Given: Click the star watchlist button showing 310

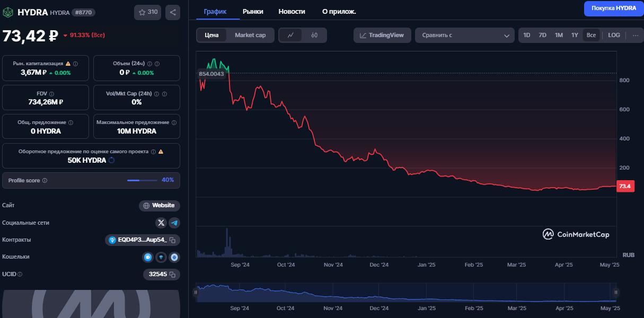Looking at the screenshot, I should [x=148, y=12].
